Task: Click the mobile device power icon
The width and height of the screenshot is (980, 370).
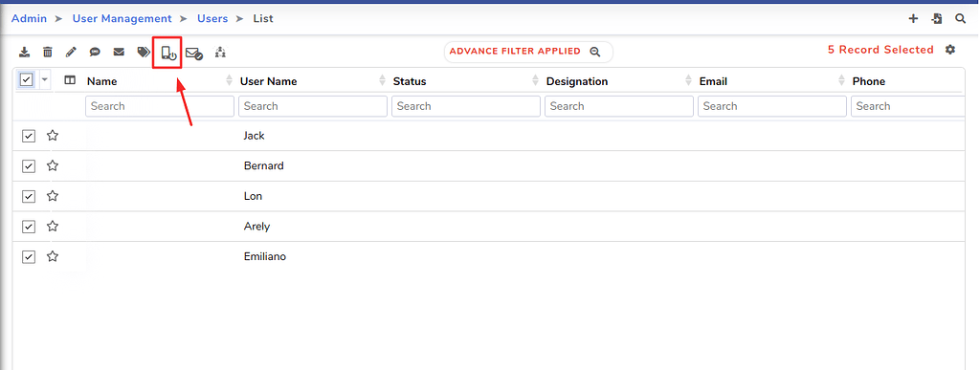Action: 168,54
